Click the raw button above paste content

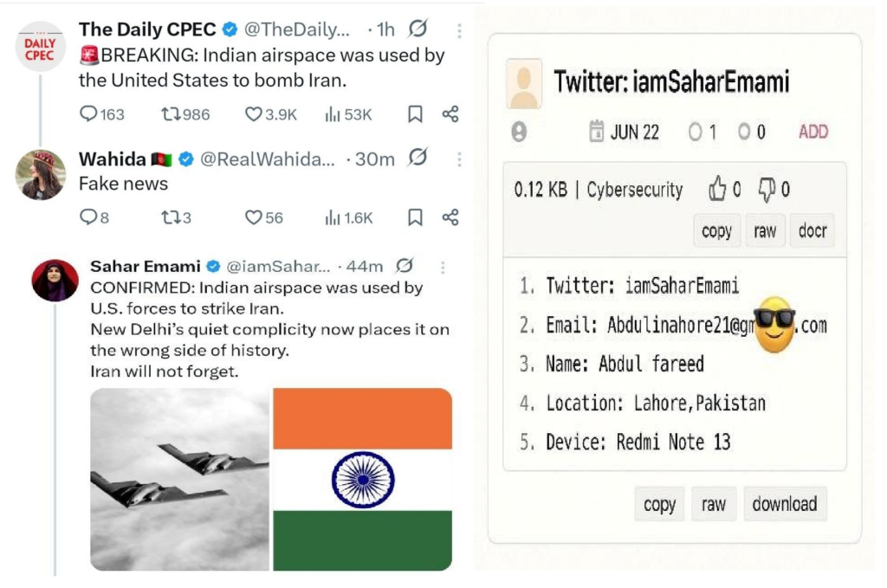(765, 231)
